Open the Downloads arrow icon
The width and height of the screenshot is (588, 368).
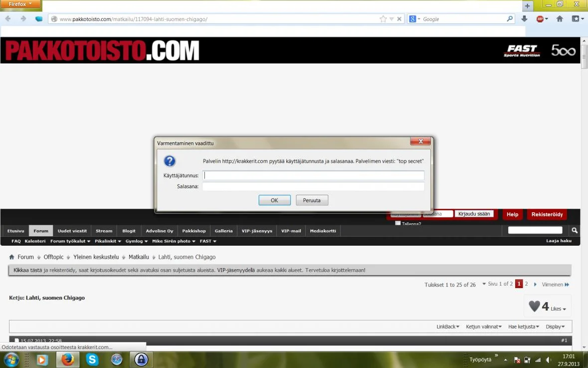[x=524, y=19]
